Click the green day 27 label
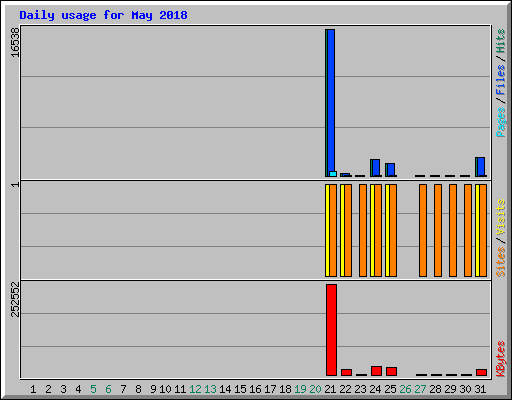Viewport: 512px width, 400px height. tap(420, 389)
